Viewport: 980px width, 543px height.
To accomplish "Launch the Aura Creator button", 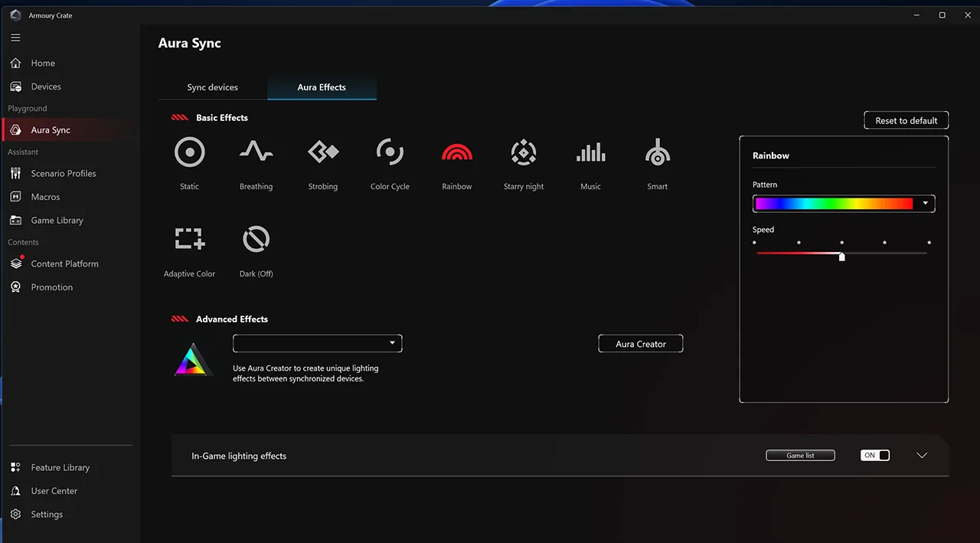I will click(x=641, y=344).
